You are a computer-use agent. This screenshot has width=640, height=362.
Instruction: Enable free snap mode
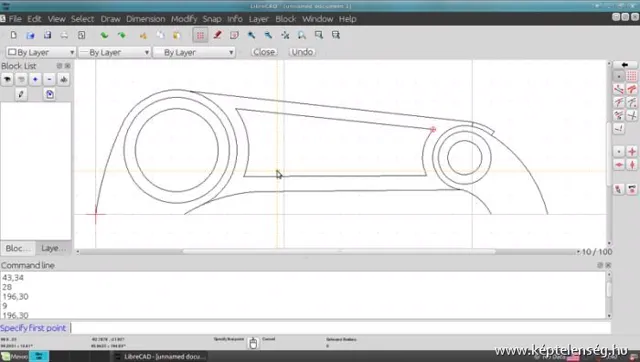(x=619, y=76)
